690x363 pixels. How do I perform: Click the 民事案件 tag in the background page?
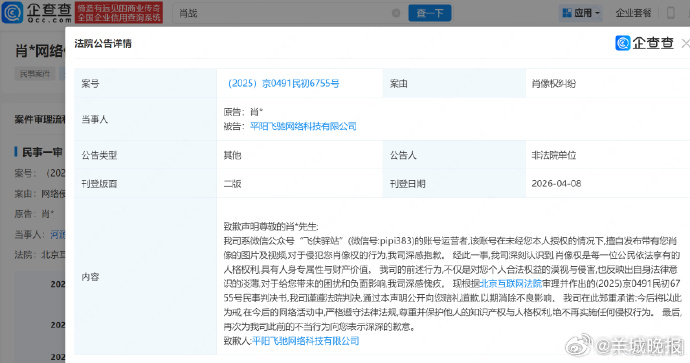click(35, 74)
